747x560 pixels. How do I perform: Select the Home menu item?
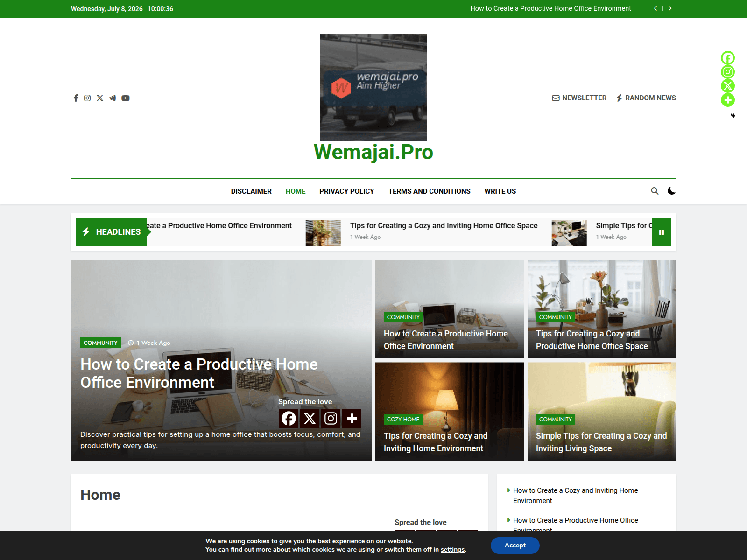point(296,191)
